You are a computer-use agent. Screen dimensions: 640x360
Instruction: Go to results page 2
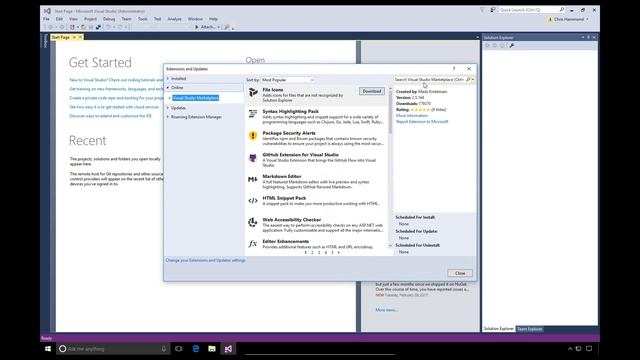[312, 253]
